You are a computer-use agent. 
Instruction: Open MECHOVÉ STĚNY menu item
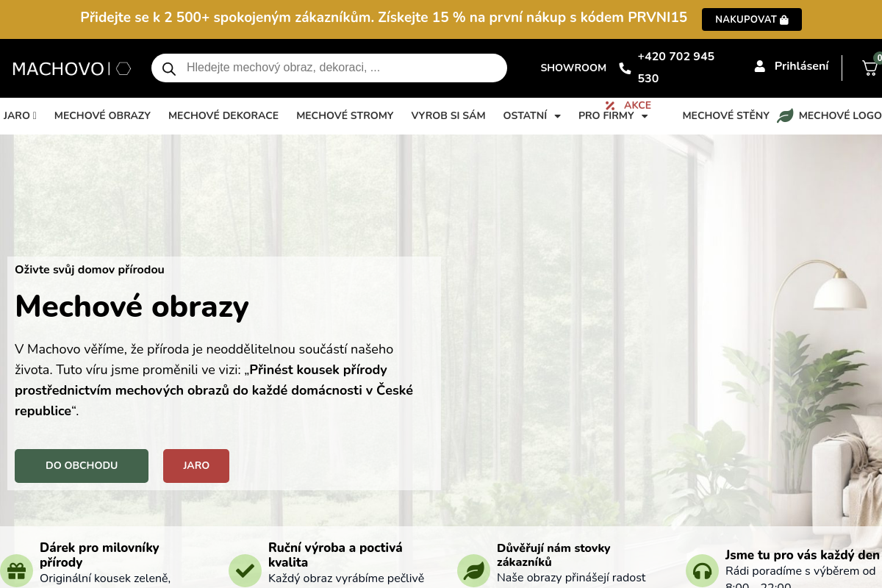(x=725, y=115)
